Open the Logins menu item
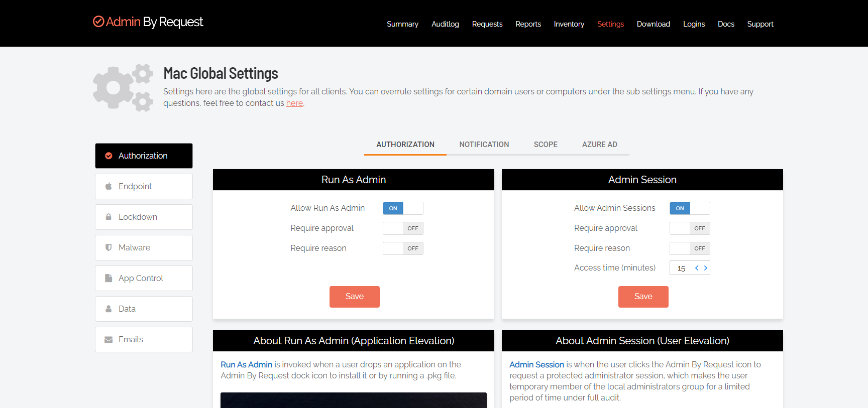This screenshot has width=868, height=408. 694,24
